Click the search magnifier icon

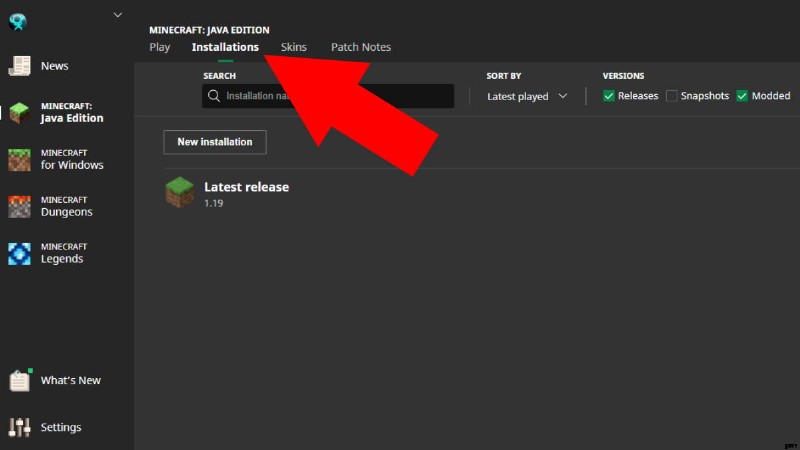(x=214, y=96)
